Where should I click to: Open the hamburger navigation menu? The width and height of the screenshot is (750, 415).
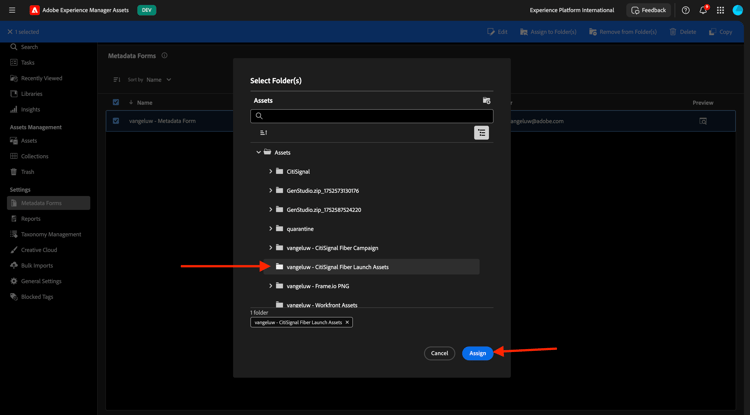pos(12,10)
